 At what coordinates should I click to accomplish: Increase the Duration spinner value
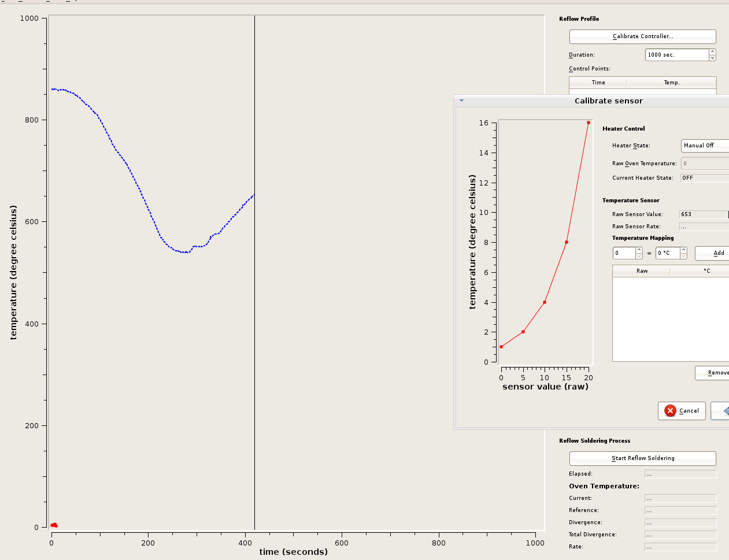(712, 51)
